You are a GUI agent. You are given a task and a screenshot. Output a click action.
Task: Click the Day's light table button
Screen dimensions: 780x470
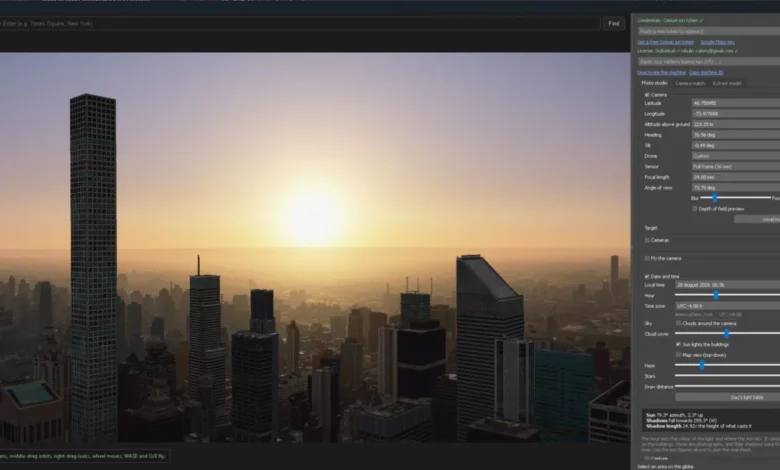[727, 397]
